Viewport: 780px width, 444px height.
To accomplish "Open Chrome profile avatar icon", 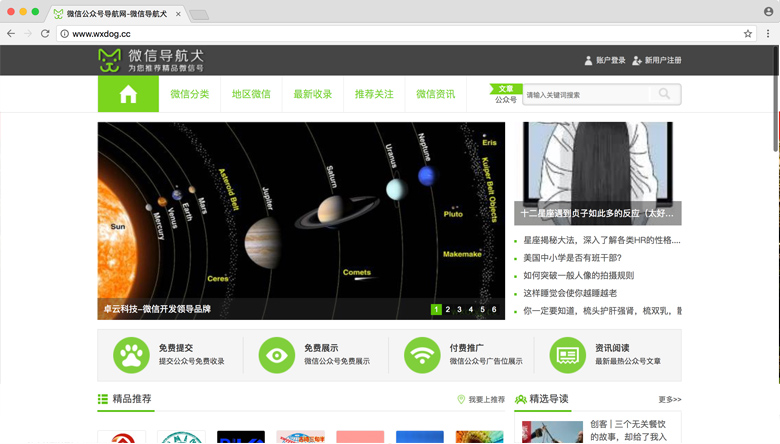I will point(769,11).
